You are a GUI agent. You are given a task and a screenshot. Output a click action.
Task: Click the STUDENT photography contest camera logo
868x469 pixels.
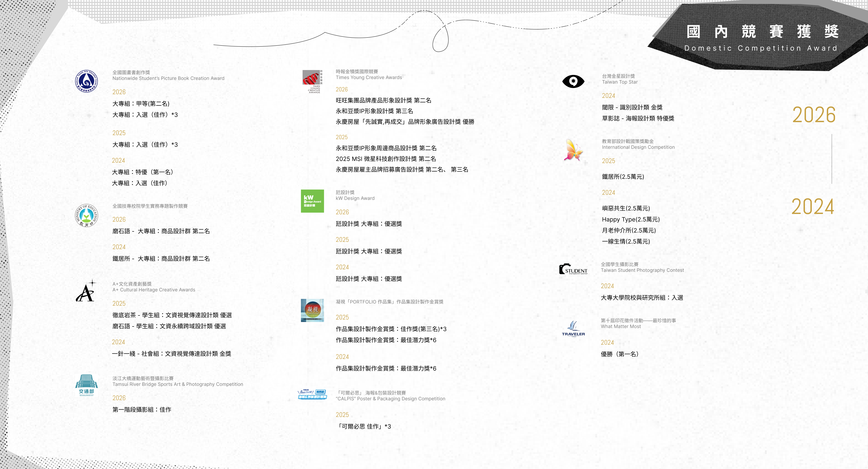click(573, 269)
